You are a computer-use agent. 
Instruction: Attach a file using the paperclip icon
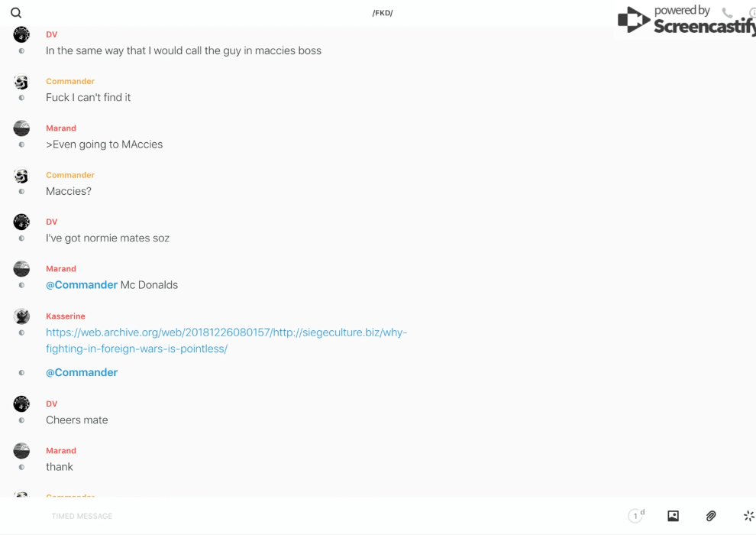tap(711, 516)
